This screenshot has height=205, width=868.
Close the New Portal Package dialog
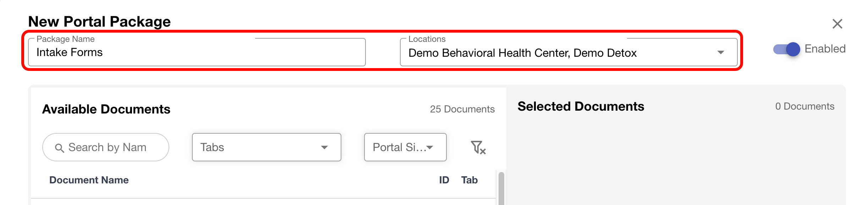point(837,24)
